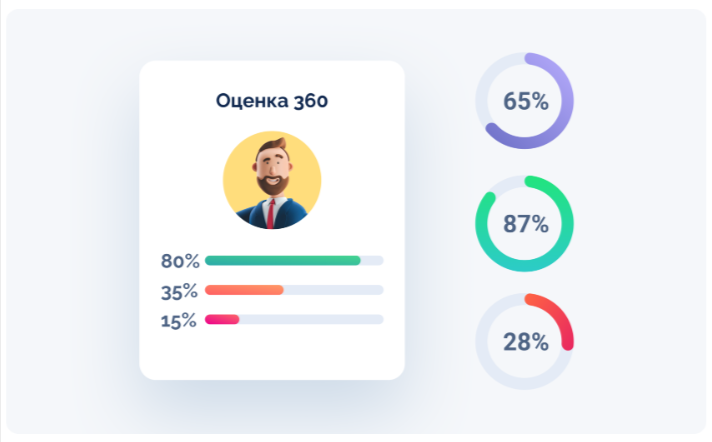This screenshot has height=442, width=712.
Task: Click the orange filled 35% progress bar
Action: (244, 290)
